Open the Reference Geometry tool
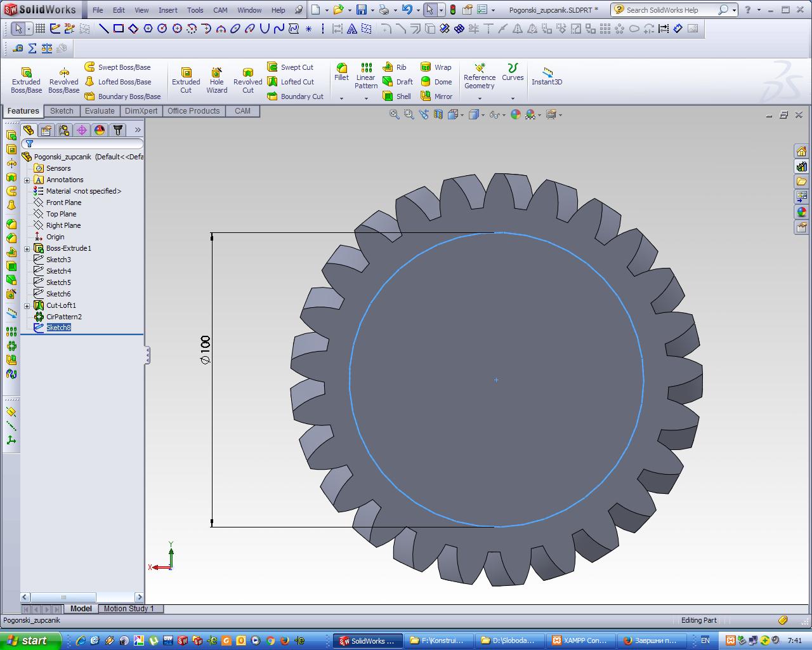812x650 pixels. coord(480,76)
